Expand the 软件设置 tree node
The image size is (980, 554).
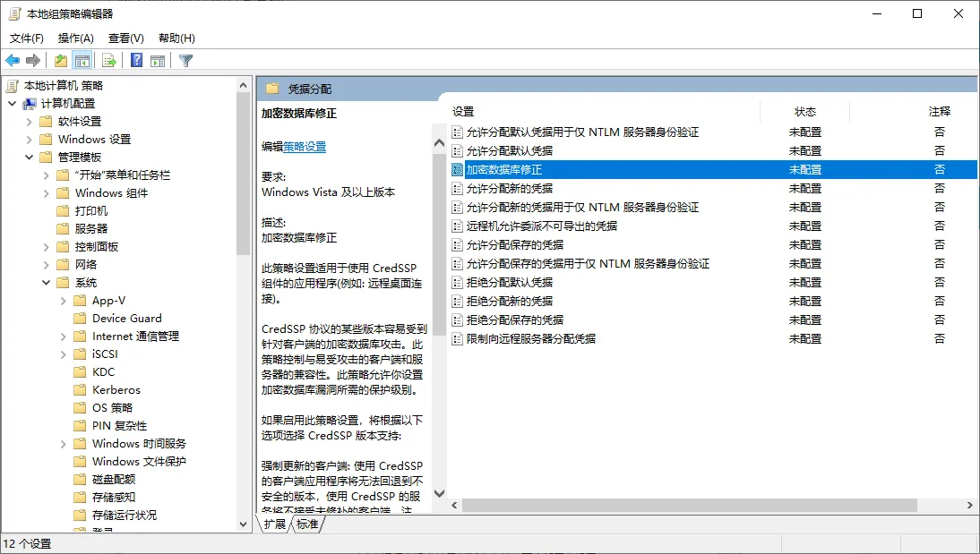[x=30, y=122]
